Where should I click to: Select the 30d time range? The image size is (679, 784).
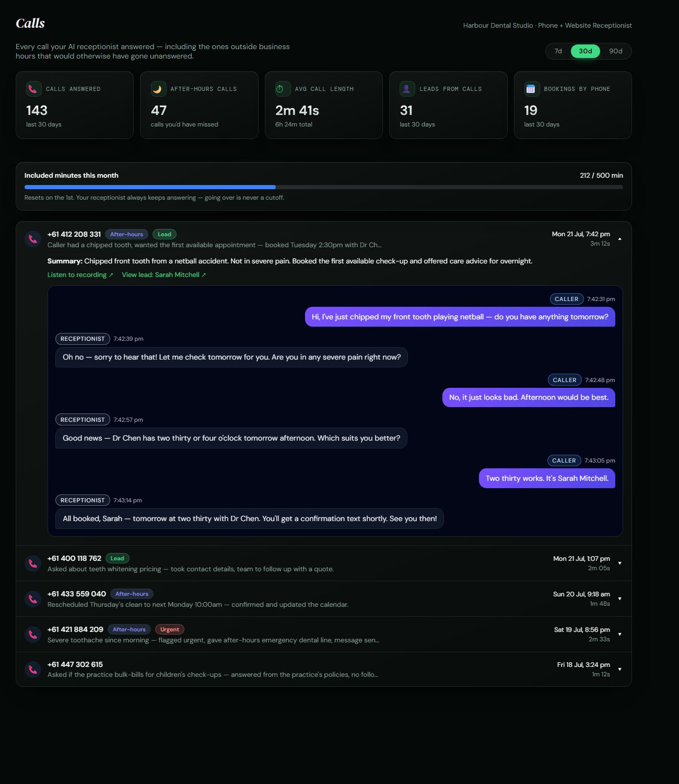(x=586, y=51)
